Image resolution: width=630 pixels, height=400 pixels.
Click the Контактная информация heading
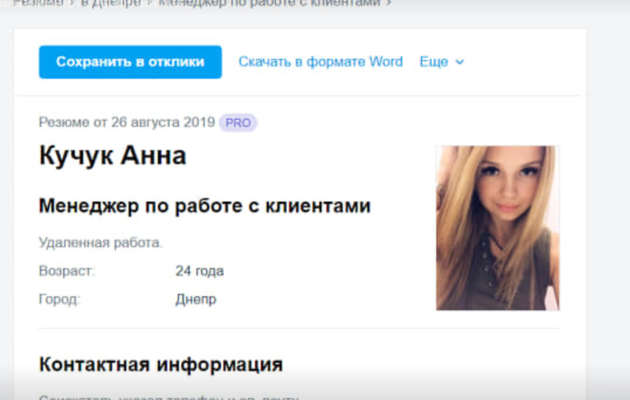[160, 364]
